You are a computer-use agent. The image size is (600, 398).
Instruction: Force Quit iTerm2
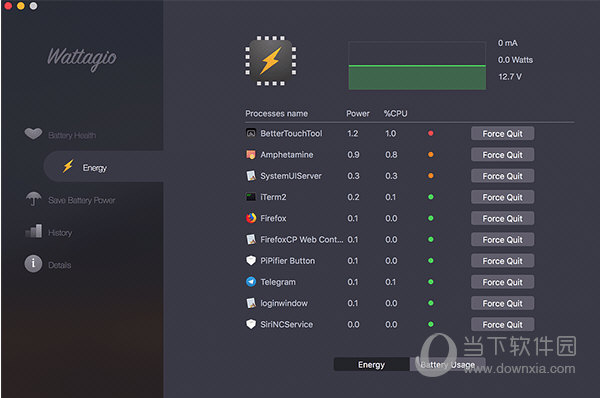click(502, 197)
